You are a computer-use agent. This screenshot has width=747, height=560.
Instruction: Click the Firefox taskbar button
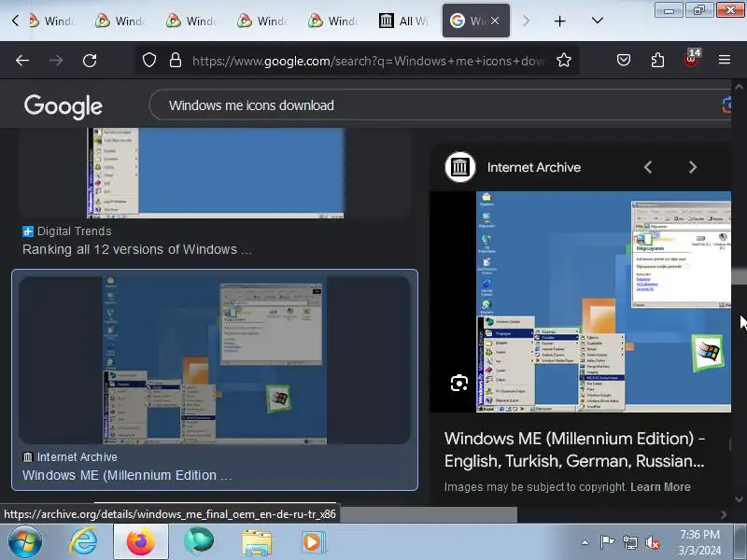(141, 542)
